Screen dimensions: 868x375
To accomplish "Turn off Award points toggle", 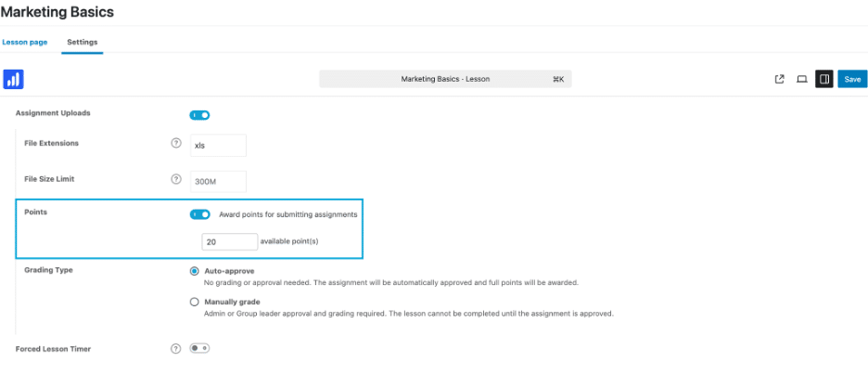I will 199,214.
